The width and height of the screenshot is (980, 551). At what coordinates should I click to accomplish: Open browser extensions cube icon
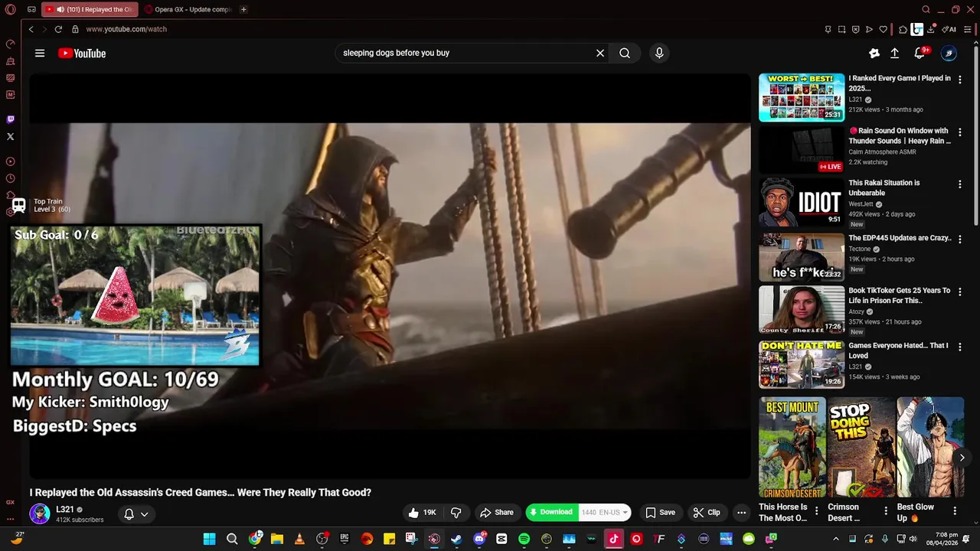(903, 30)
